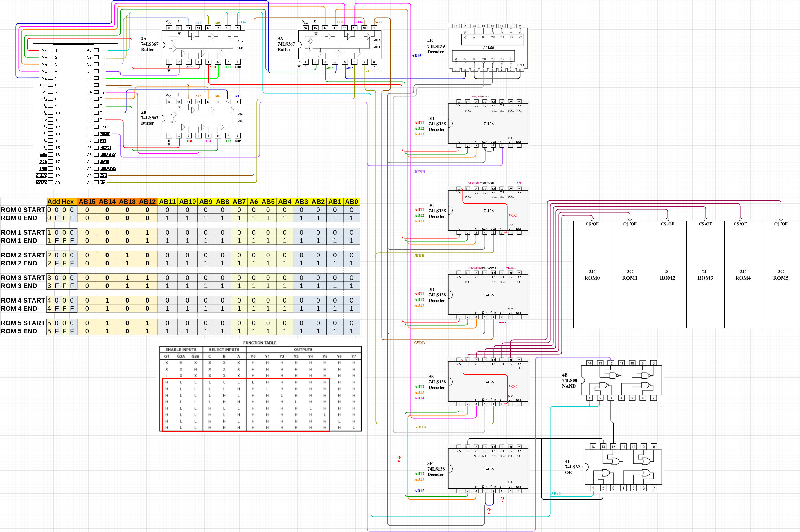The image size is (800, 532).
Task: Select the 2A 74LS367 buffer chip
Action: pyautogui.click(x=203, y=45)
